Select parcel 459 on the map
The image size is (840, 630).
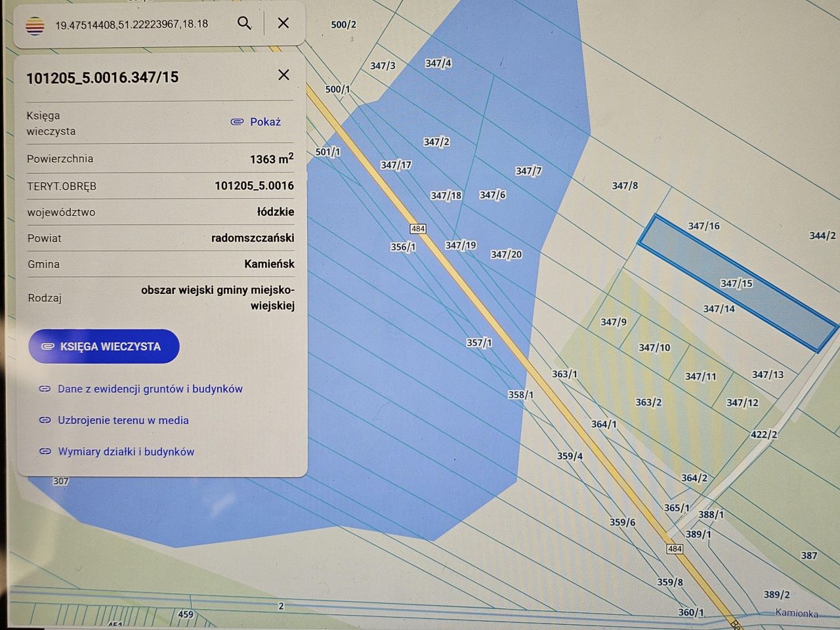tap(186, 614)
